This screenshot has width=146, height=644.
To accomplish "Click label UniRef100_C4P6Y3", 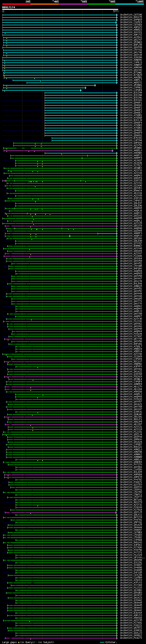I will (131, 201).
